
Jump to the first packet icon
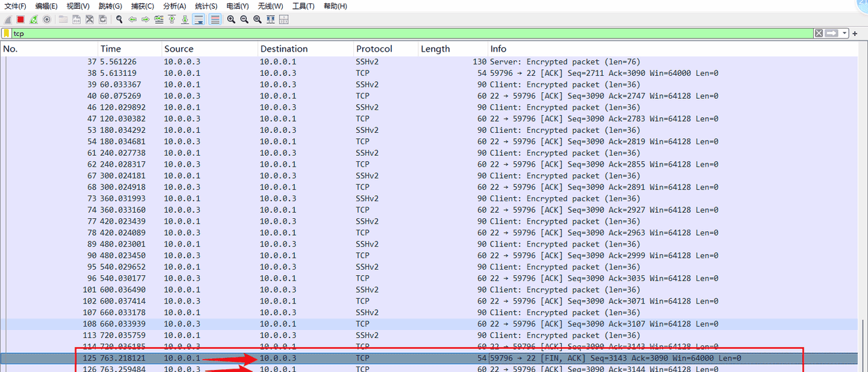[x=172, y=20]
